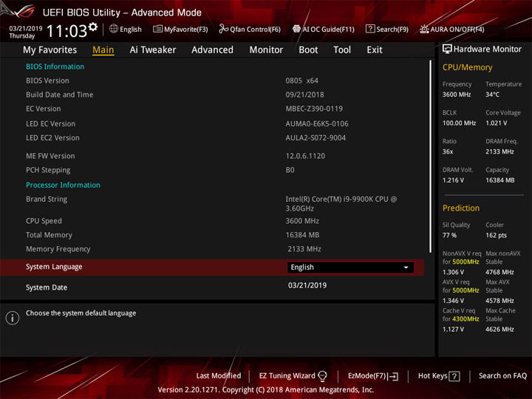This screenshot has height=399, width=532.
Task: Switch to the Tool tab
Action: [342, 50]
